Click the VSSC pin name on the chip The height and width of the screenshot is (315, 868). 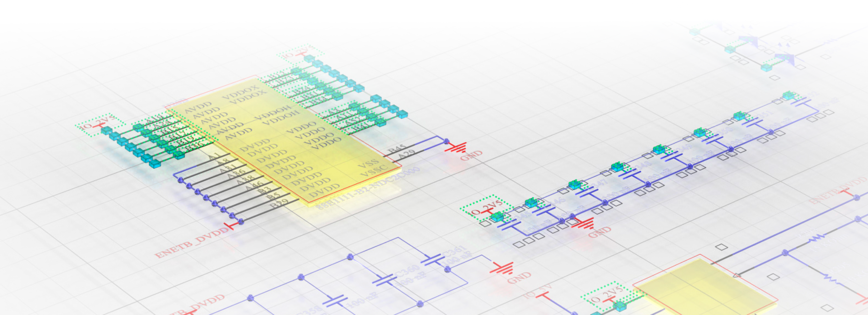pyautogui.click(x=374, y=171)
